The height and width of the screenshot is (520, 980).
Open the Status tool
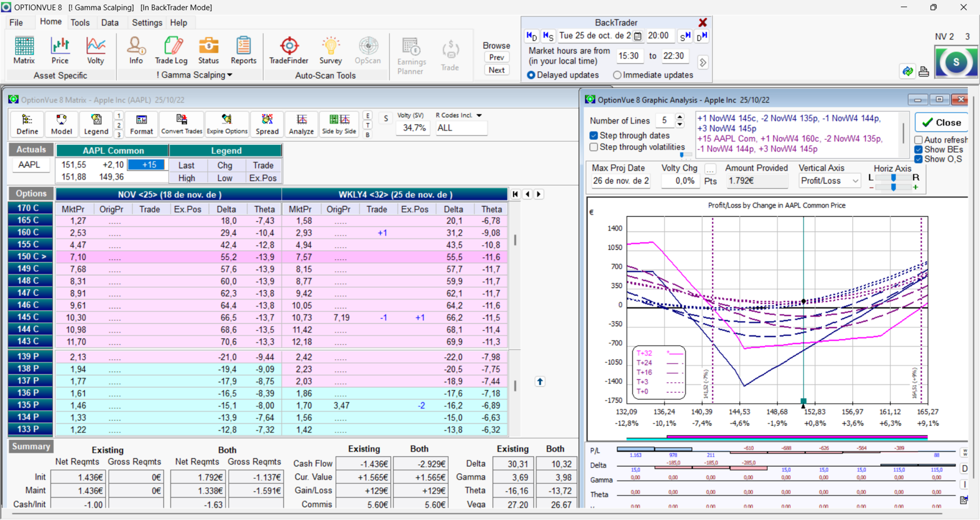click(208, 51)
